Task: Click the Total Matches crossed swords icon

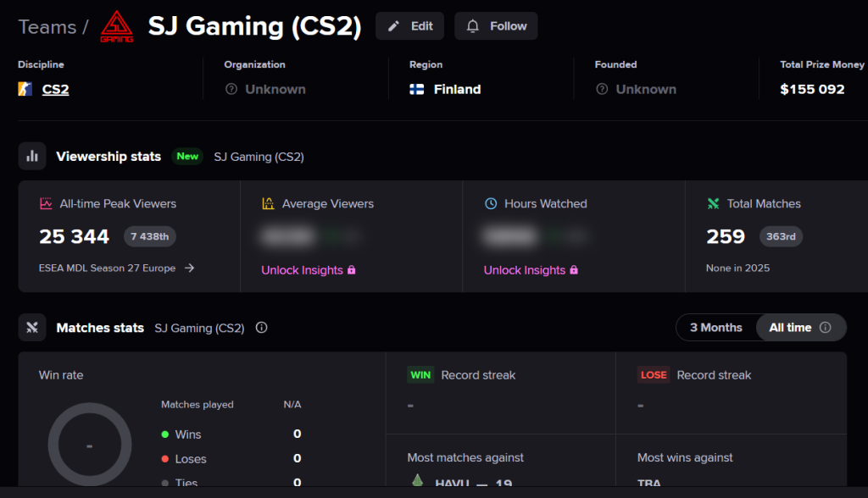Action: [x=714, y=203]
